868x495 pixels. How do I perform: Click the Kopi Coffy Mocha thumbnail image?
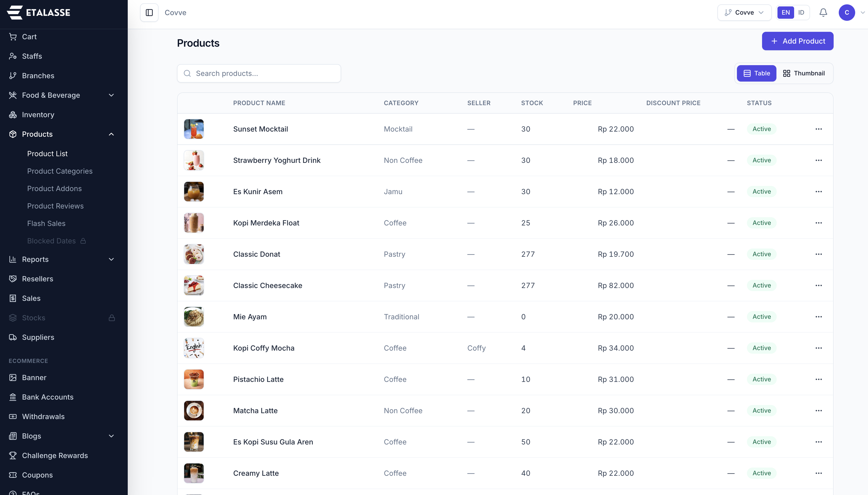click(194, 348)
